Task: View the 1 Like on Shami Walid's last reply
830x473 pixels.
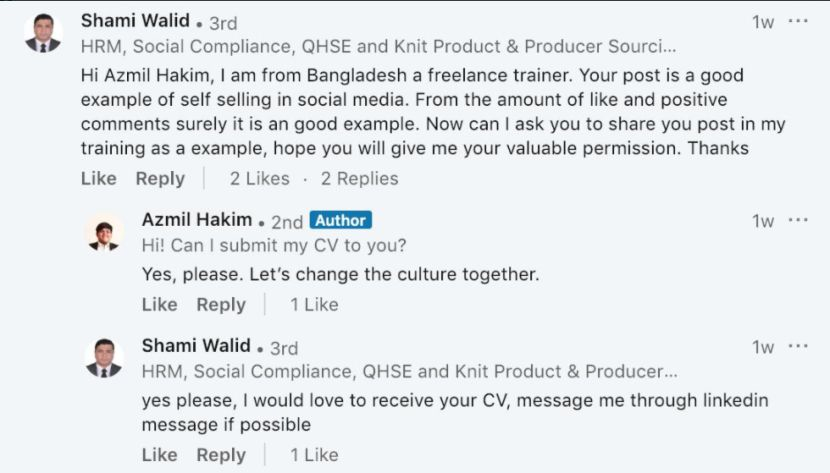Action: [314, 454]
